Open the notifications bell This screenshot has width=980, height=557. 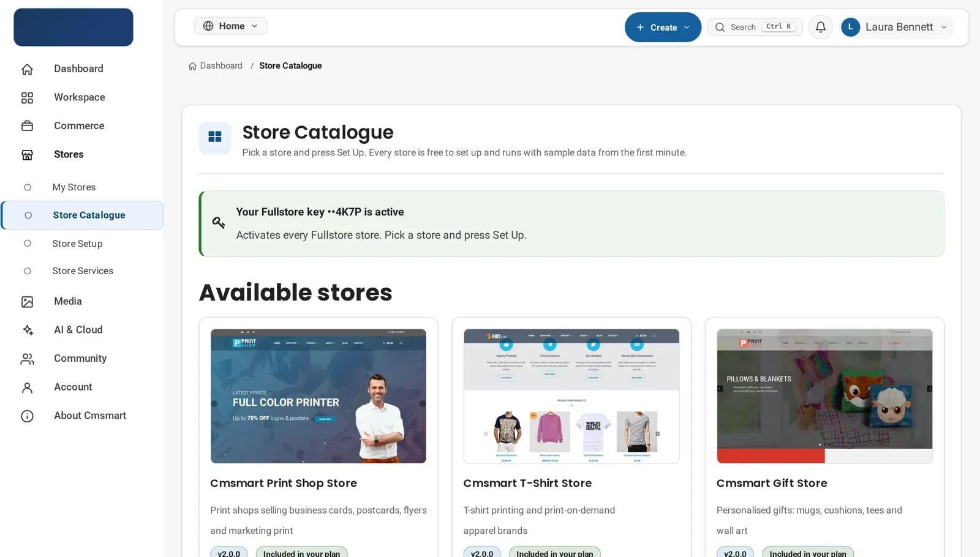click(821, 27)
